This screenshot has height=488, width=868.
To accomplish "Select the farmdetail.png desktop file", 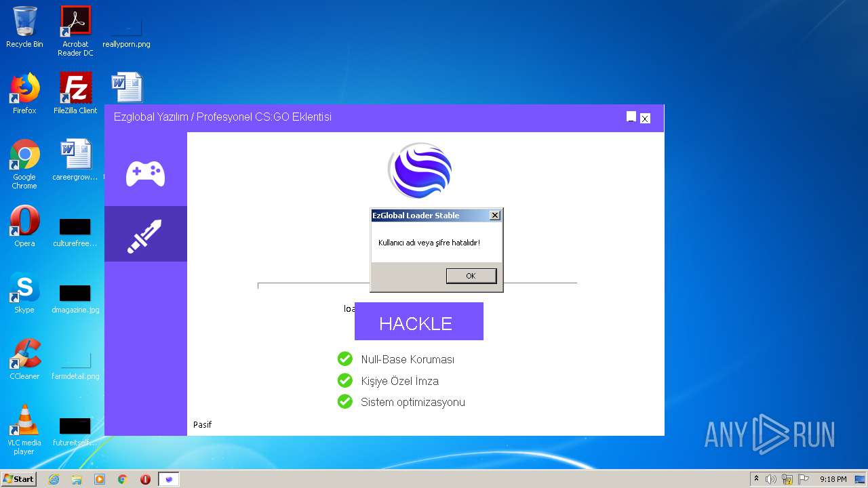I will tap(75, 365).
